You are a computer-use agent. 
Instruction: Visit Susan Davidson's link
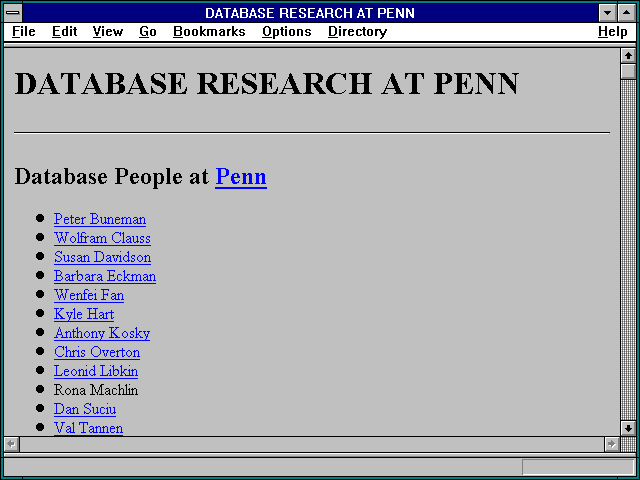pyautogui.click(x=102, y=257)
